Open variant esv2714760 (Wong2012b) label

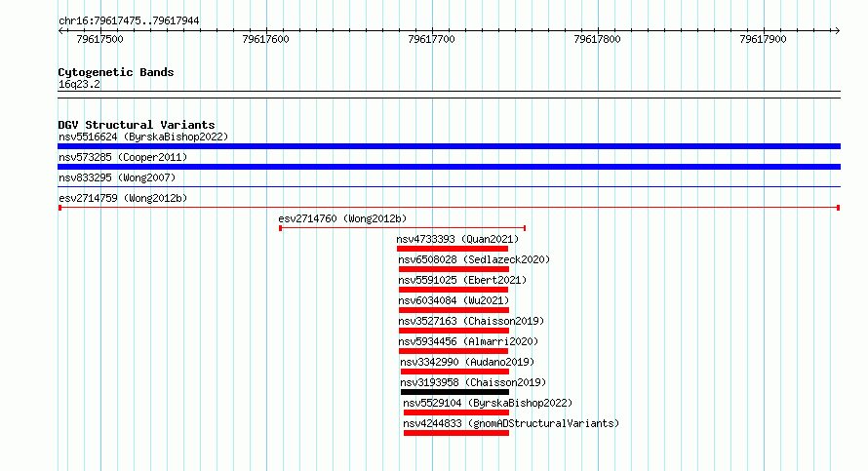342,218
